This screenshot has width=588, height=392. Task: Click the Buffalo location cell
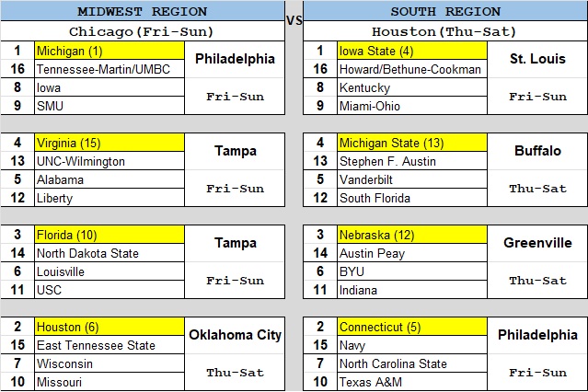[537, 151]
